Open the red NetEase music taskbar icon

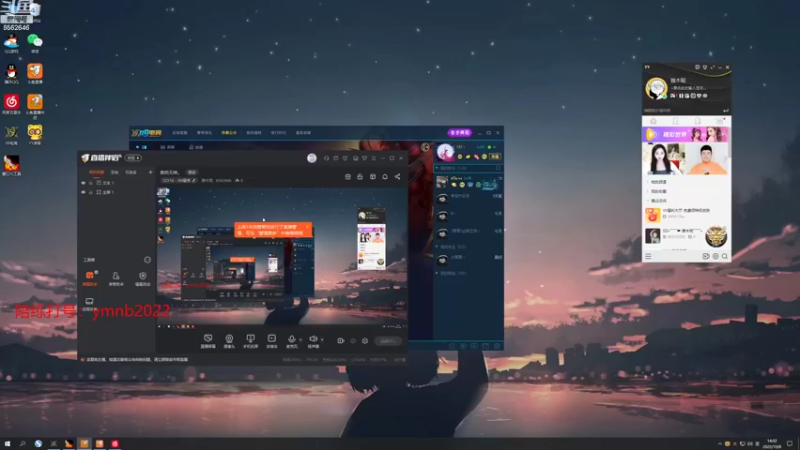(115, 444)
